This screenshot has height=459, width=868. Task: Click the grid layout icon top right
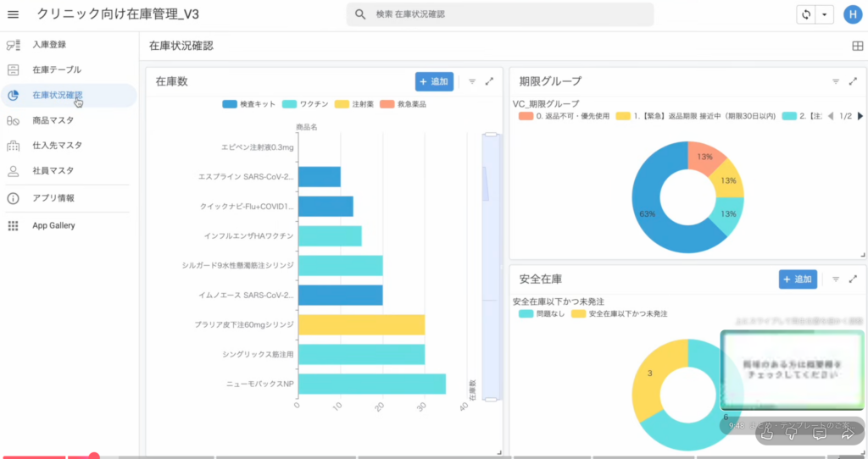point(857,47)
